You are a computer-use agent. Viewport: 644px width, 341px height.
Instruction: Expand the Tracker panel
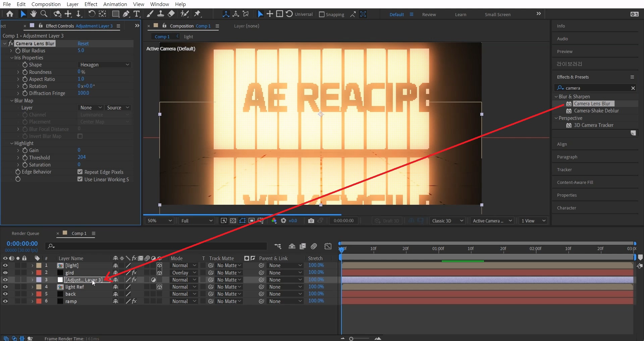tap(565, 169)
